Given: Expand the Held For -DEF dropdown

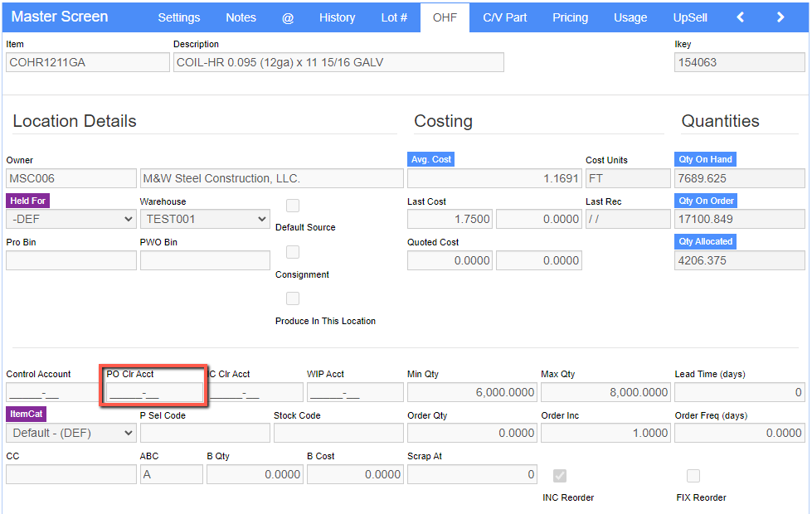Looking at the screenshot, I should coord(71,219).
